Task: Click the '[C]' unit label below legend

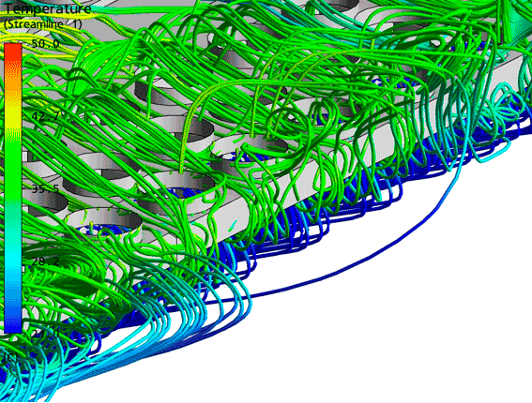Action: click(10, 357)
